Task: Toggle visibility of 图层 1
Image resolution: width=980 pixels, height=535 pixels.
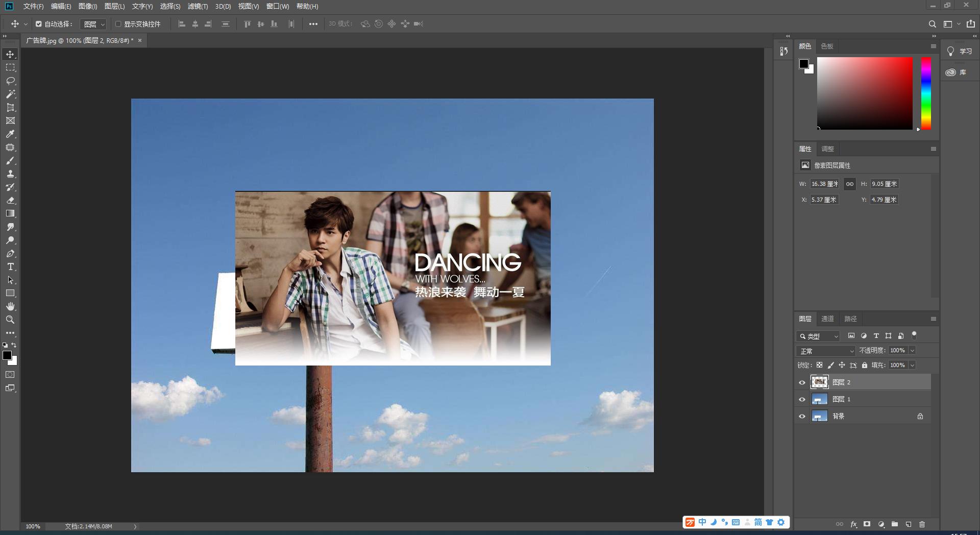Action: point(803,399)
